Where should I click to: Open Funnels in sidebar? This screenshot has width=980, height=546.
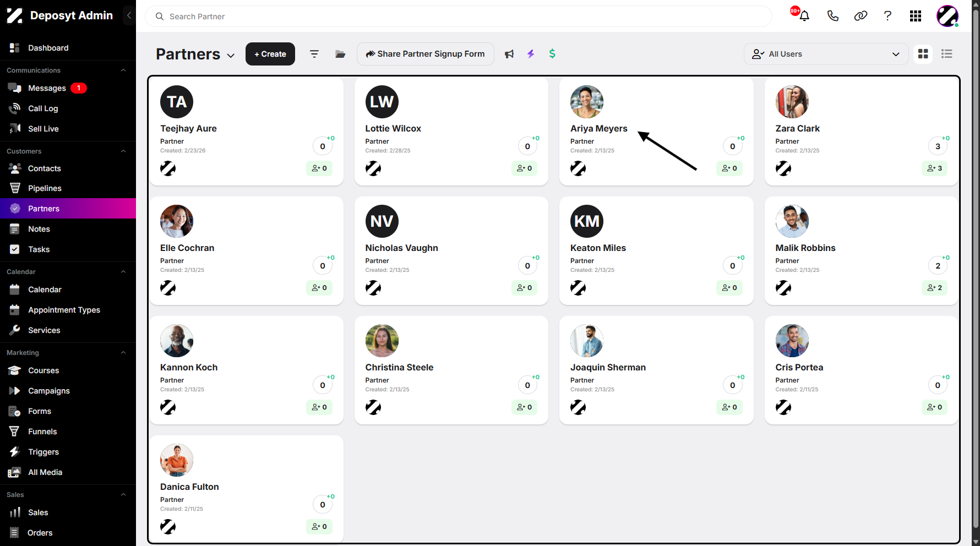point(68,432)
